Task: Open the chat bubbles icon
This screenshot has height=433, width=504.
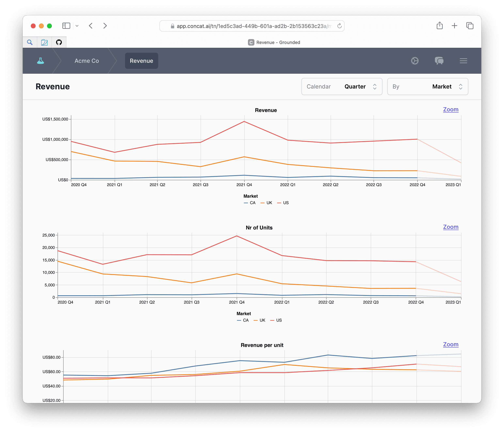Action: click(x=439, y=61)
